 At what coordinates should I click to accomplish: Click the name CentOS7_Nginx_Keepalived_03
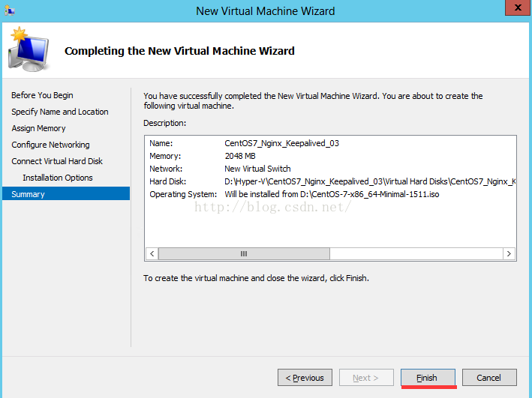281,143
